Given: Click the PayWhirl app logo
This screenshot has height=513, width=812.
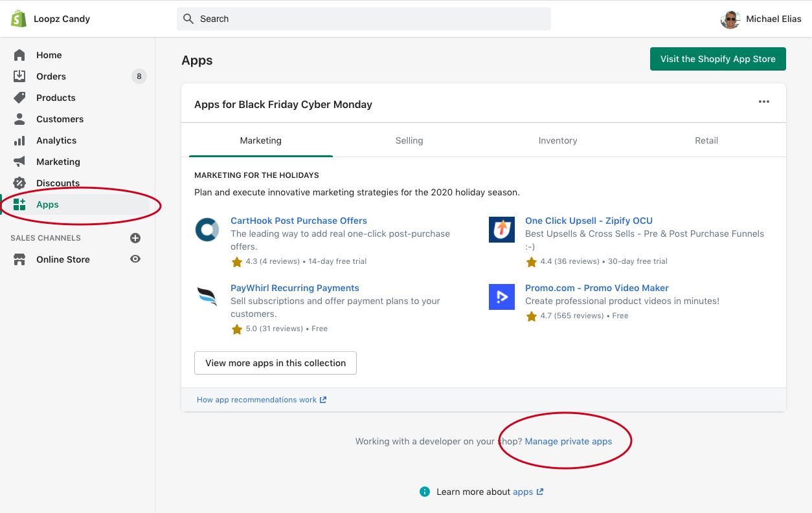Looking at the screenshot, I should 207,297.
